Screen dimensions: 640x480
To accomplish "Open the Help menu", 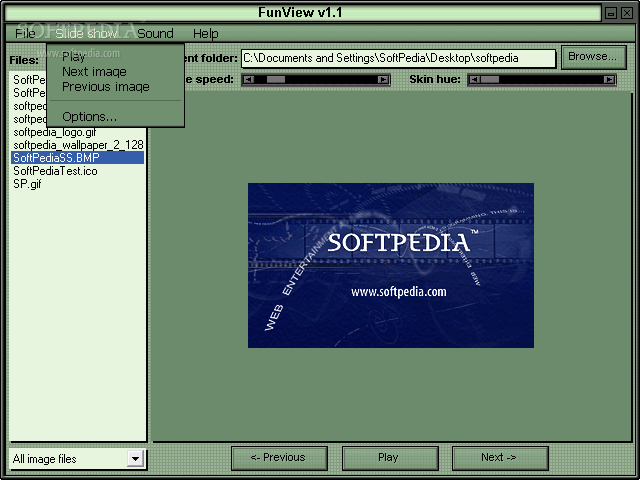I will pos(205,33).
